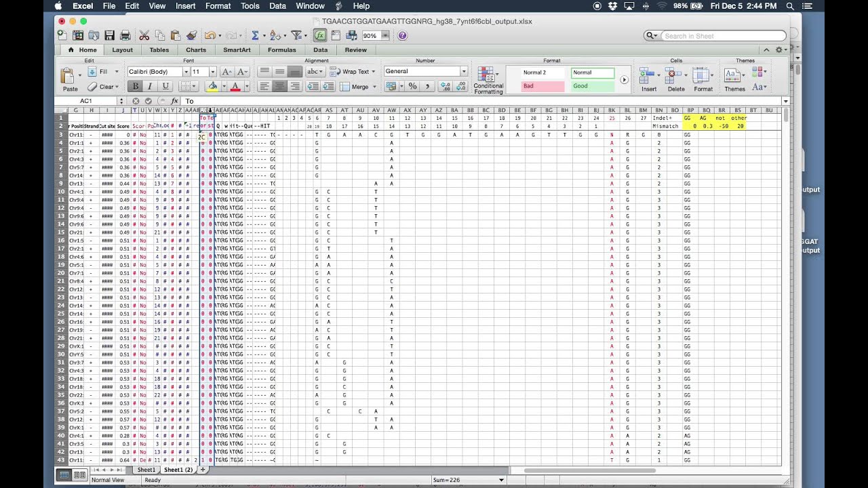
Task: Click the Format Painter brush icon
Action: coord(191,35)
